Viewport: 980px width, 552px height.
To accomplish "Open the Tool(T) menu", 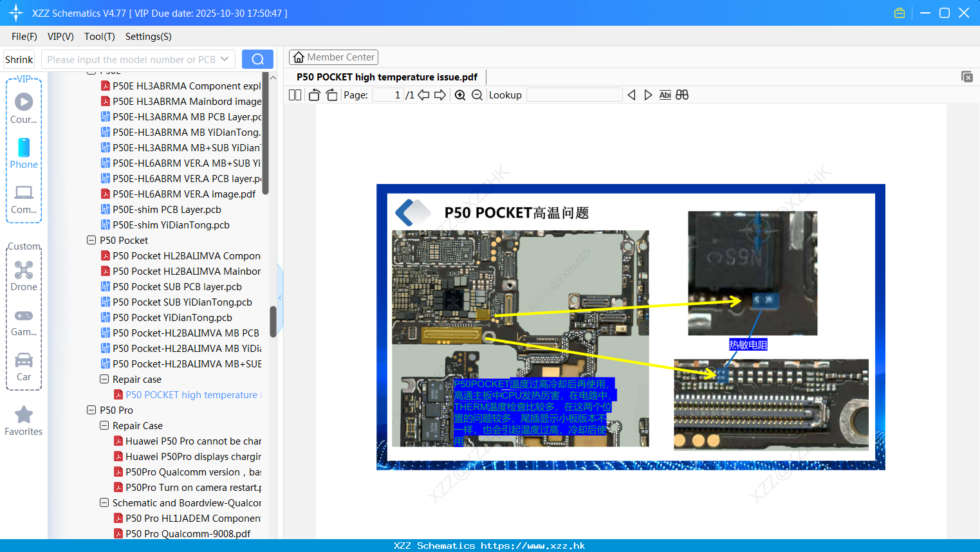I will (x=100, y=37).
